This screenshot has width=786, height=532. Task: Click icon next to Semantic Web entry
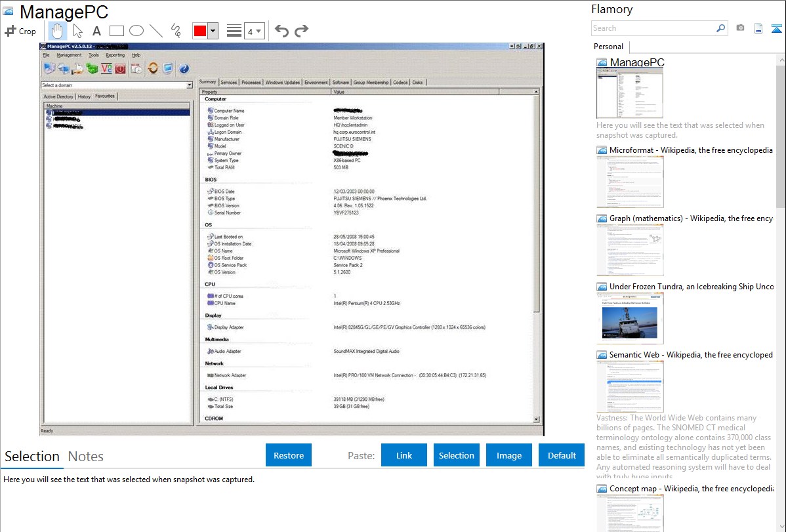pos(602,354)
